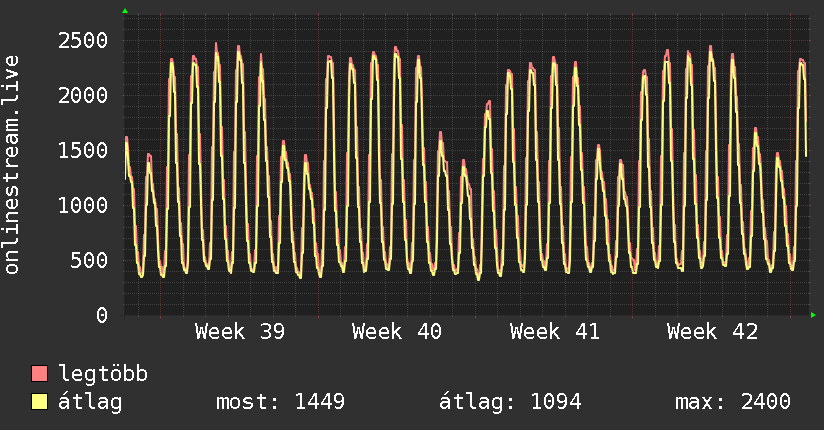Image resolution: width=824 pixels, height=430 pixels.
Task: Click the 1000 y-axis label
Action: (83, 206)
